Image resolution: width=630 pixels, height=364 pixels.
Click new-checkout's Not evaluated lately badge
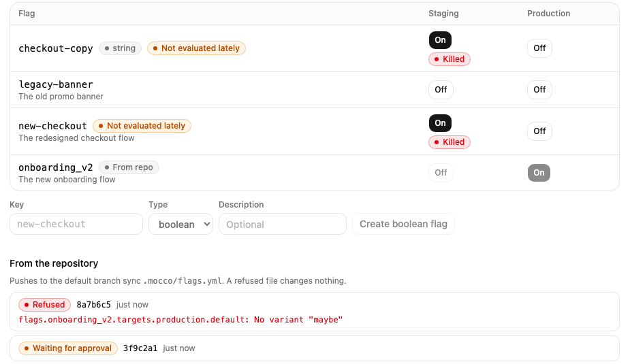coord(142,126)
